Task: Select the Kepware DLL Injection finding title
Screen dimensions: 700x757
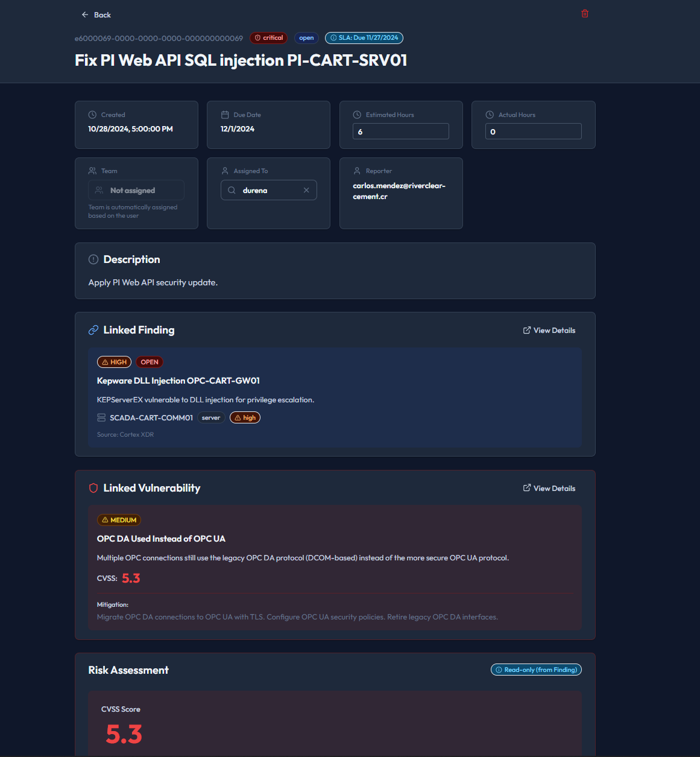Action: [178, 381]
